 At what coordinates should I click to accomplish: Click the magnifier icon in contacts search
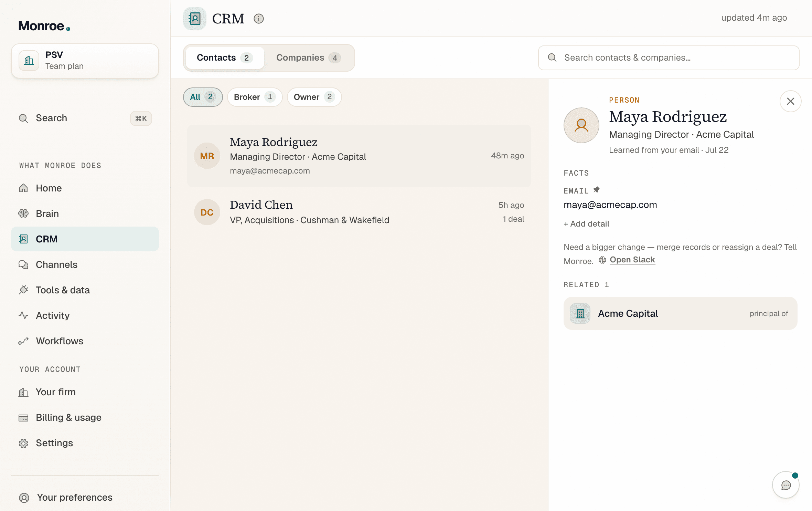[x=552, y=58]
